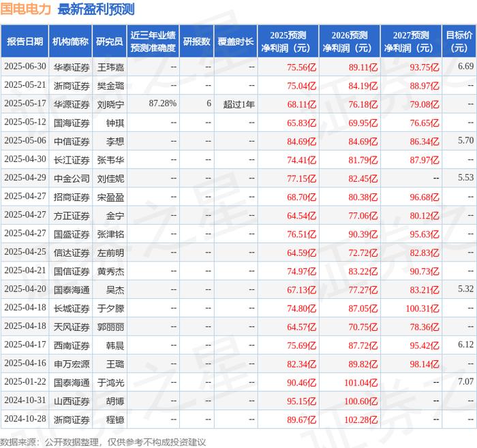Click 超过1年 coverage duration cell
Screen dimensions: 477x448
click(238, 104)
